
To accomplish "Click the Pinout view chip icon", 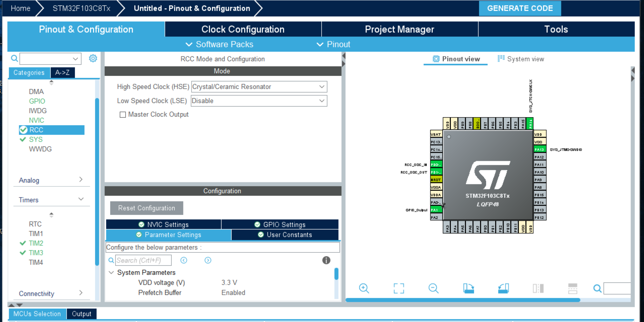I will coord(436,59).
